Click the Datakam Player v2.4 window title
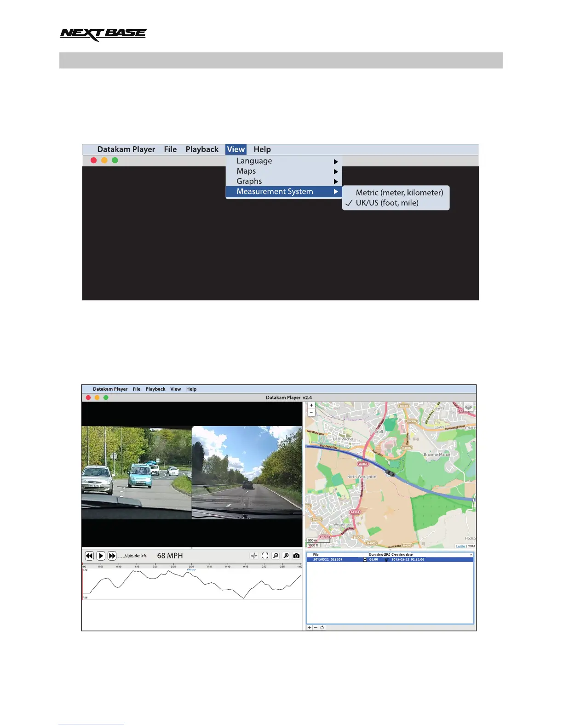Viewport: 563px width, 728px height. pos(289,398)
